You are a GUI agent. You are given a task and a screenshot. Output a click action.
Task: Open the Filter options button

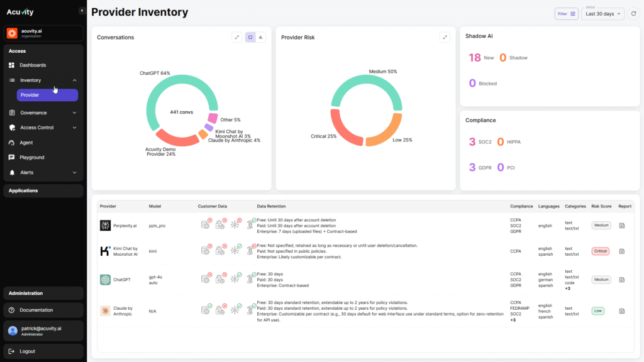(x=567, y=14)
